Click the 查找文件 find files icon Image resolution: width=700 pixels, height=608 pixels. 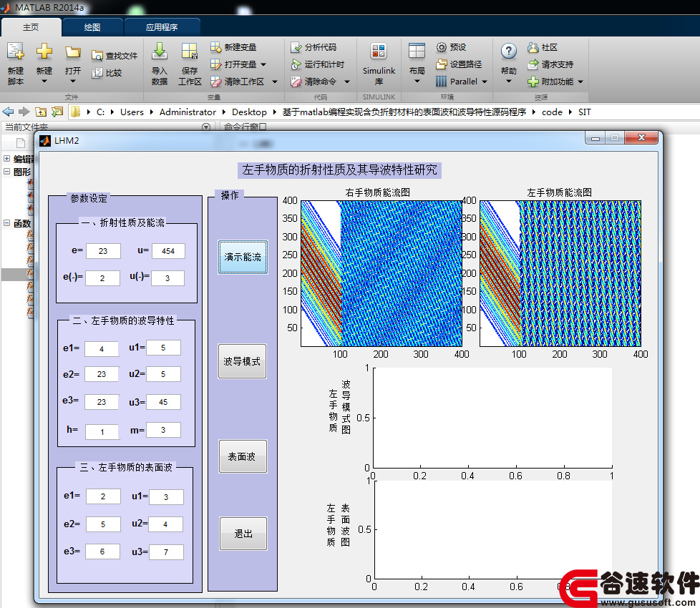pos(97,56)
